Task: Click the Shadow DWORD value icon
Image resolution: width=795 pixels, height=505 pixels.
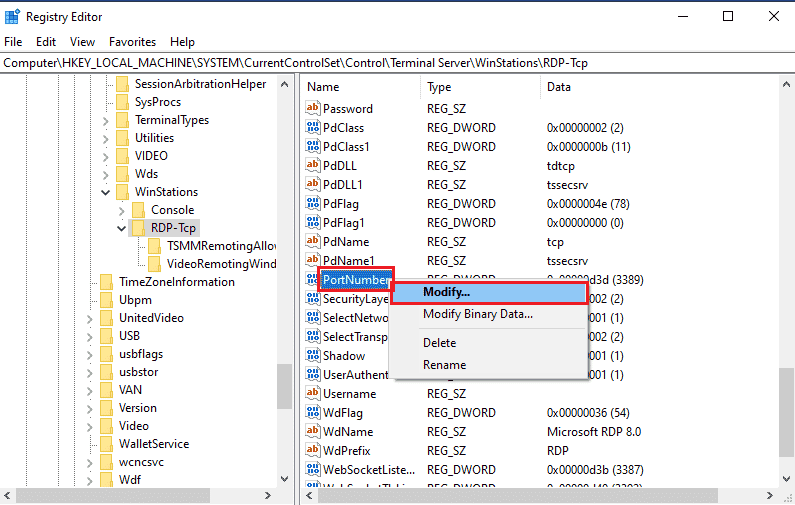Action: (313, 355)
